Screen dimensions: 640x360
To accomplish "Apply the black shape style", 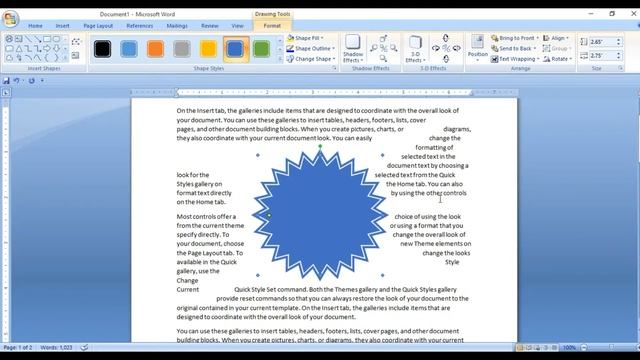I will click(x=102, y=49).
